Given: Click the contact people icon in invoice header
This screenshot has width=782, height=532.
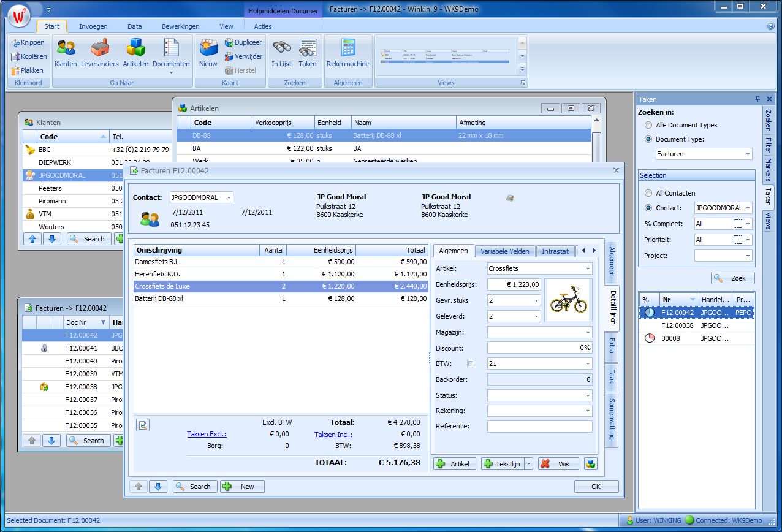Looking at the screenshot, I should (150, 219).
